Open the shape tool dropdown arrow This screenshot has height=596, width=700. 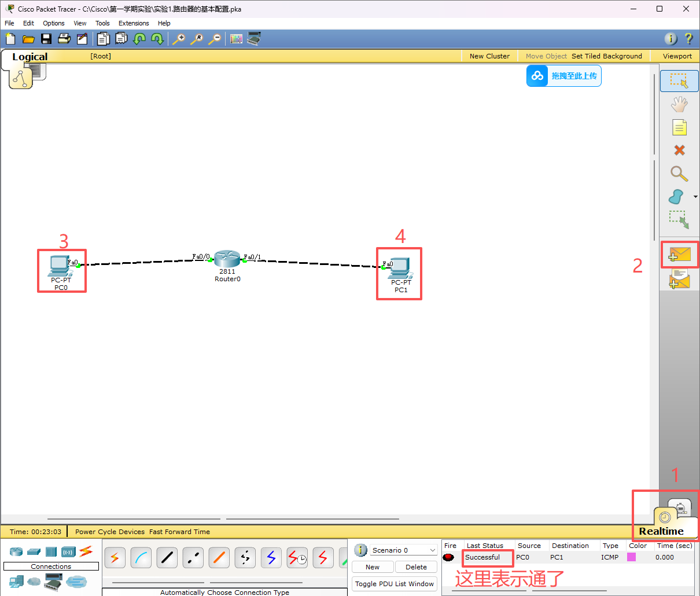(x=695, y=197)
